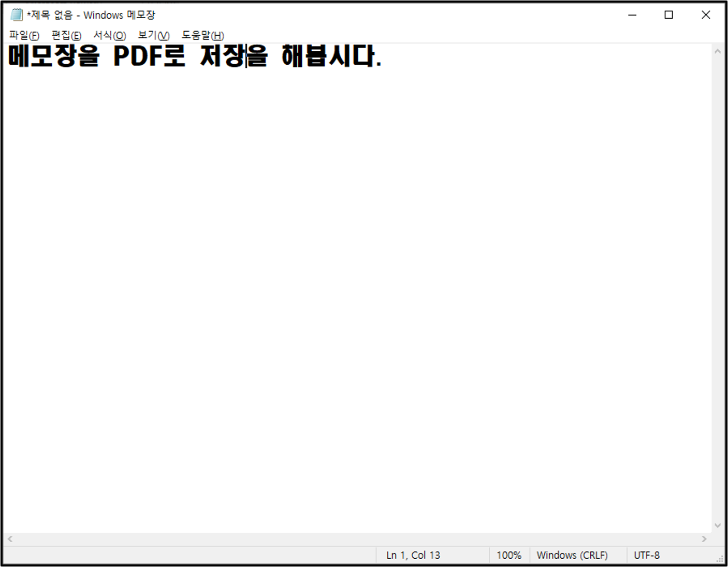Click the UTF-8 encoding status entry
Image resolution: width=728 pixels, height=567 pixels.
[647, 555]
